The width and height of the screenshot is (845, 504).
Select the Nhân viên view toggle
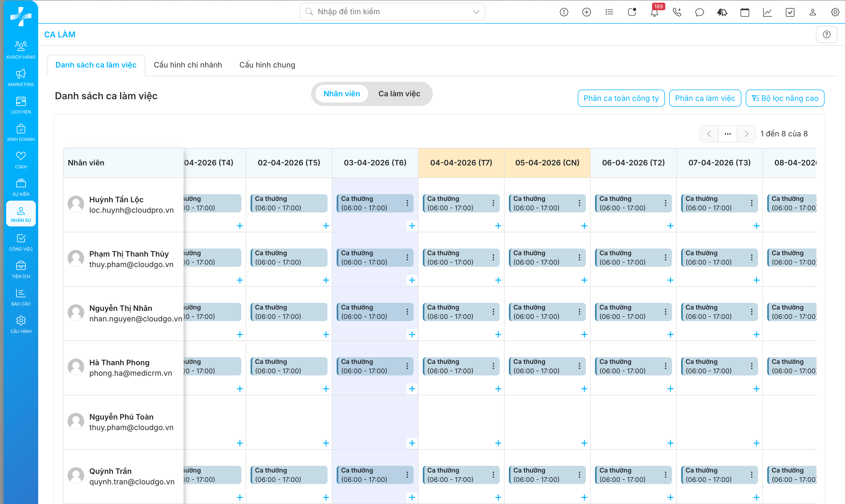[x=341, y=94]
